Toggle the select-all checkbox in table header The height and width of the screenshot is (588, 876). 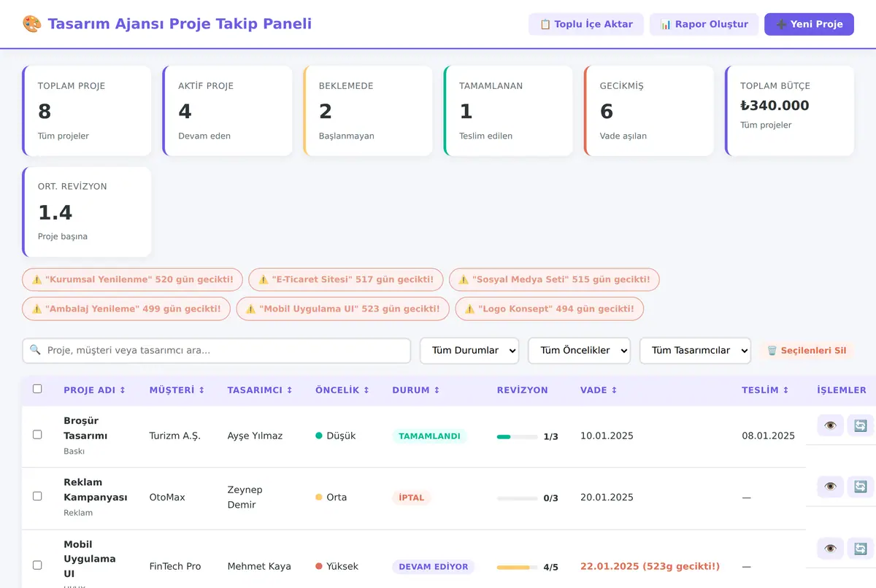tap(37, 389)
